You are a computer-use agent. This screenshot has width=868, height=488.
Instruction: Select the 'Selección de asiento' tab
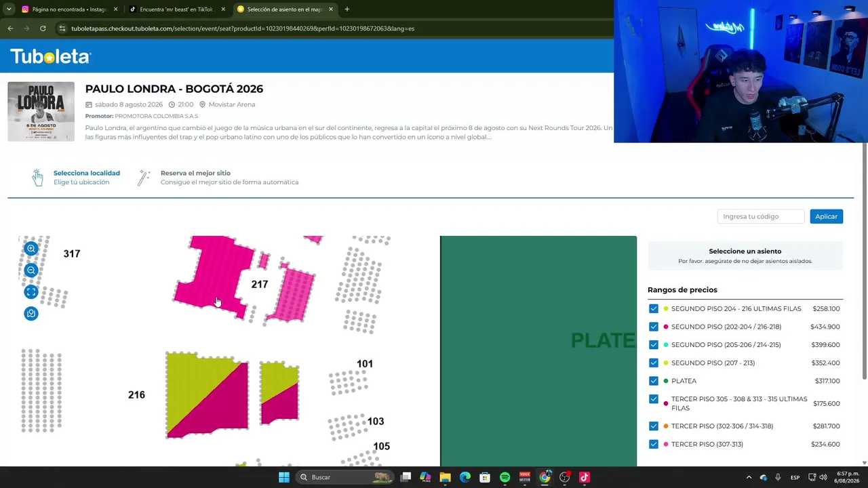(284, 9)
